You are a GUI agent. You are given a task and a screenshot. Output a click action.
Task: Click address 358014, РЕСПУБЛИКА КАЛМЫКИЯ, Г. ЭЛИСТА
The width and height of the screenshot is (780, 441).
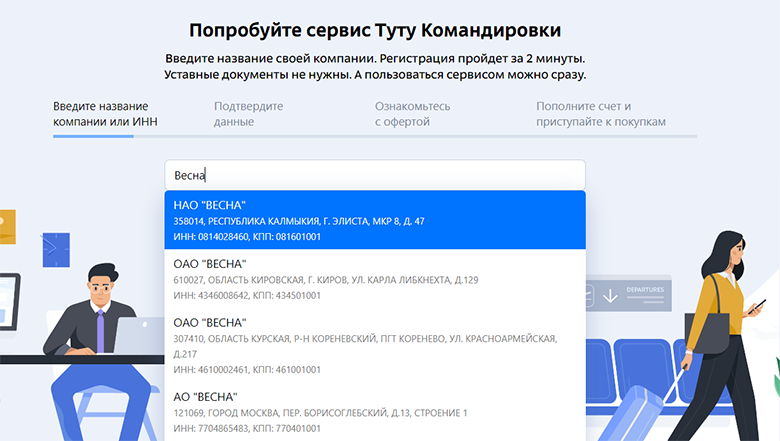click(x=298, y=221)
